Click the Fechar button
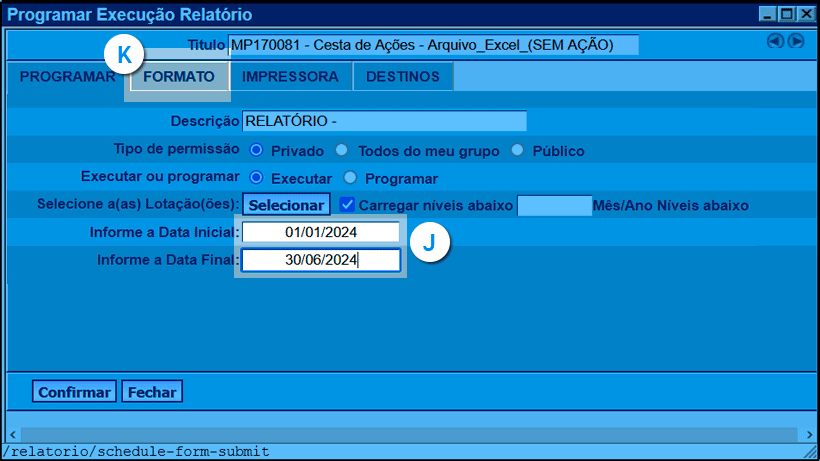820x461 pixels. 152,391
